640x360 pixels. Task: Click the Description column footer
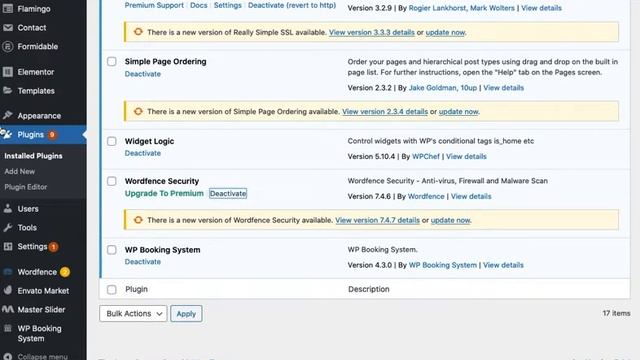(369, 289)
